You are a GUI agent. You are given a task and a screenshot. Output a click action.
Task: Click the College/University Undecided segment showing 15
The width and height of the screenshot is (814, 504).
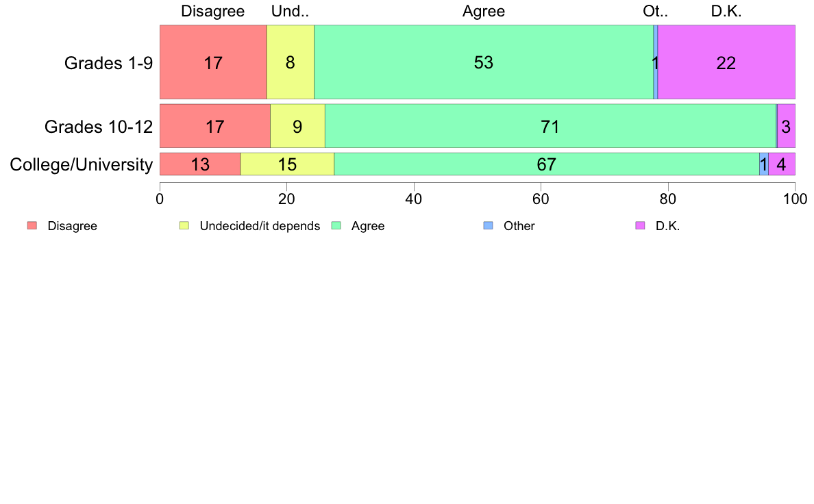coord(287,164)
